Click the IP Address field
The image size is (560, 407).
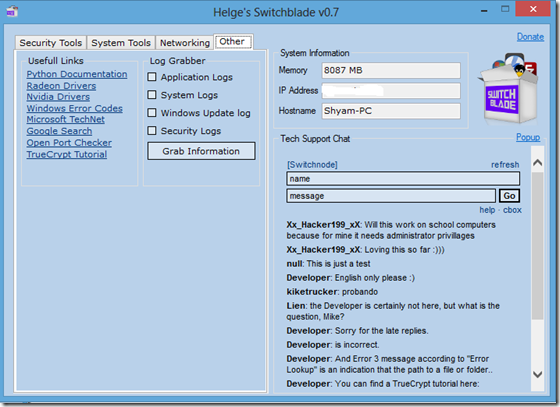click(x=391, y=91)
